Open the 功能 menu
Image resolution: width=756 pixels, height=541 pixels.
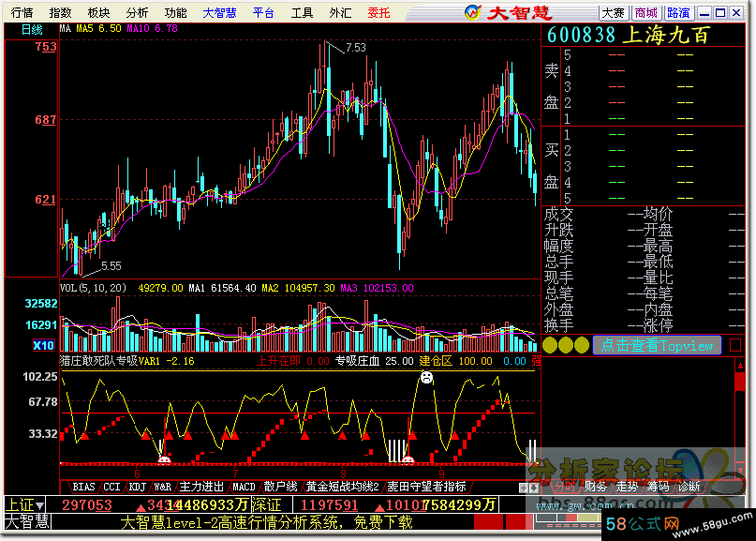175,12
